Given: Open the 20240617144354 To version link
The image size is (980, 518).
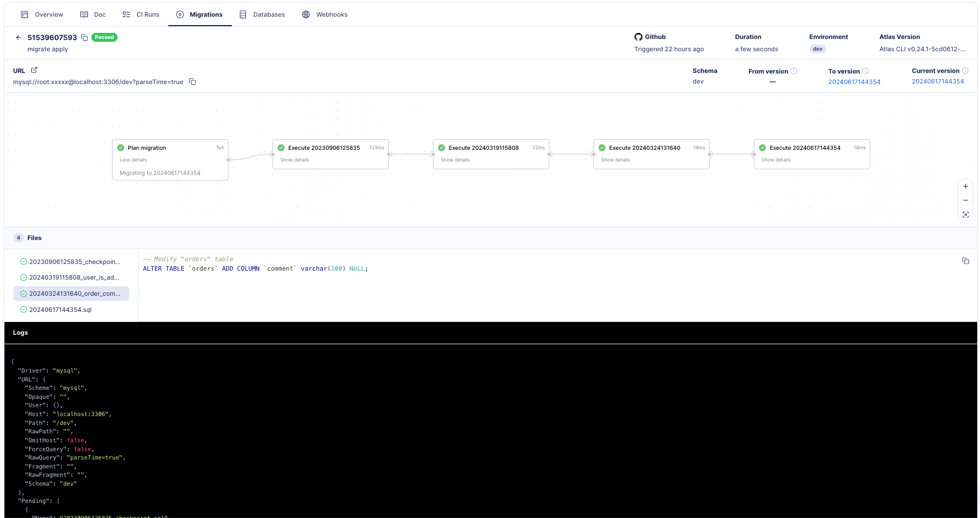Looking at the screenshot, I should 855,81.
